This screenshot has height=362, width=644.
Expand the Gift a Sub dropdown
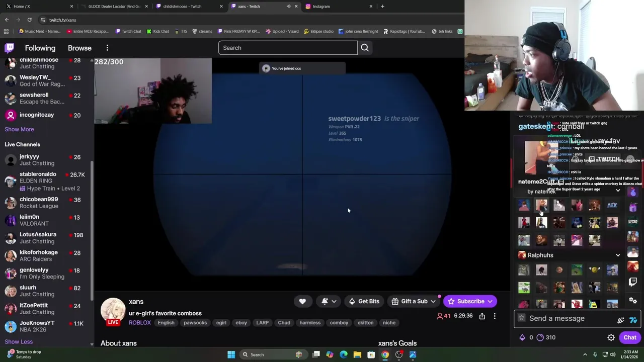click(x=433, y=302)
